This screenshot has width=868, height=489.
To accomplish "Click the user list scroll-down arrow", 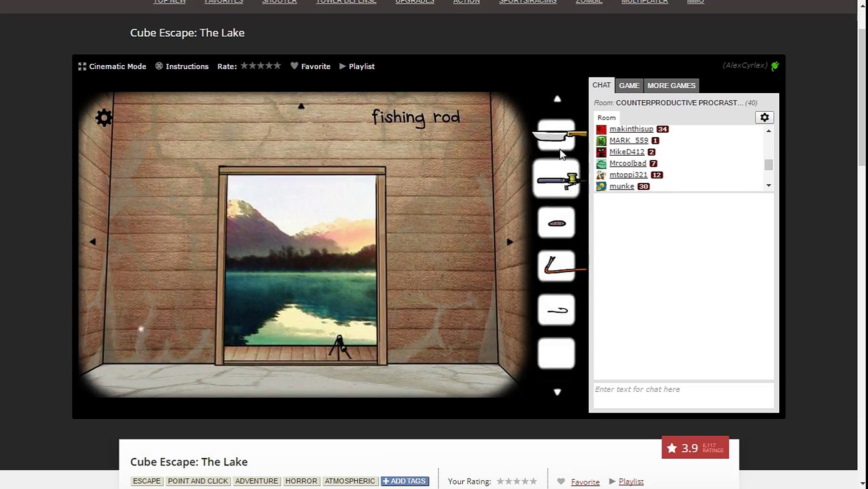I will click(x=768, y=186).
